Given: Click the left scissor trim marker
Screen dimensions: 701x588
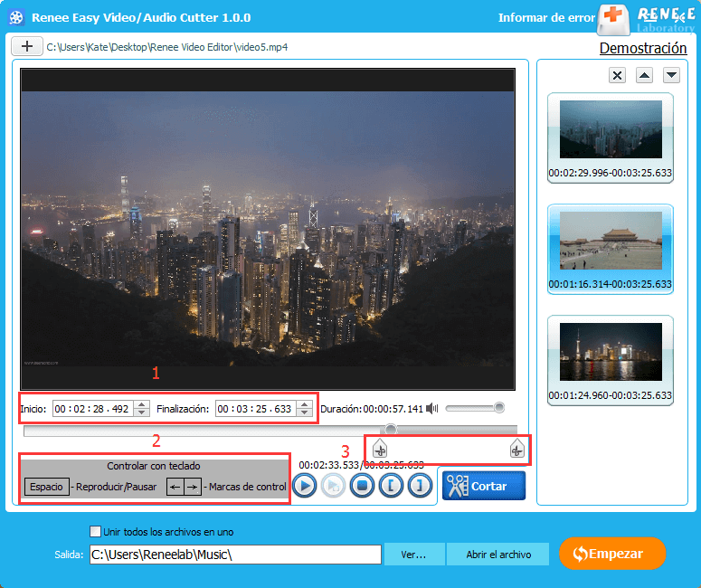Looking at the screenshot, I should [380, 449].
